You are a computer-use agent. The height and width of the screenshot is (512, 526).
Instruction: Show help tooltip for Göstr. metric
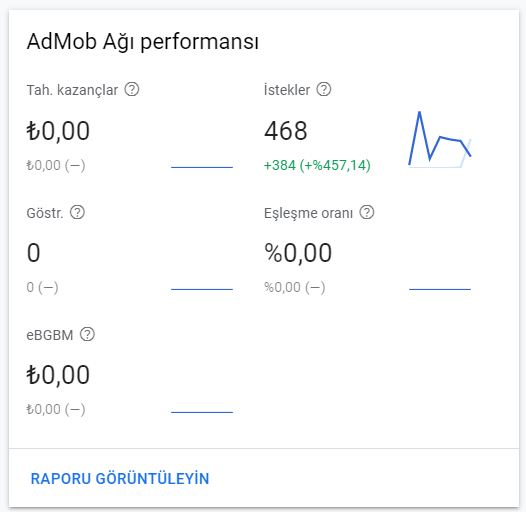click(77, 212)
